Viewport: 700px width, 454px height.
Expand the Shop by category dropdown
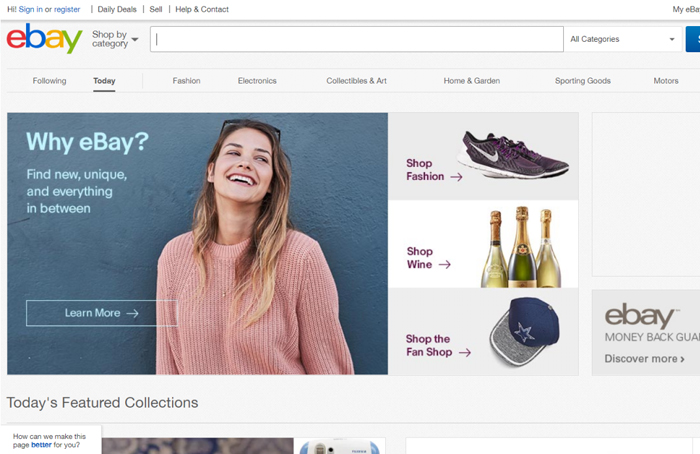click(115, 39)
